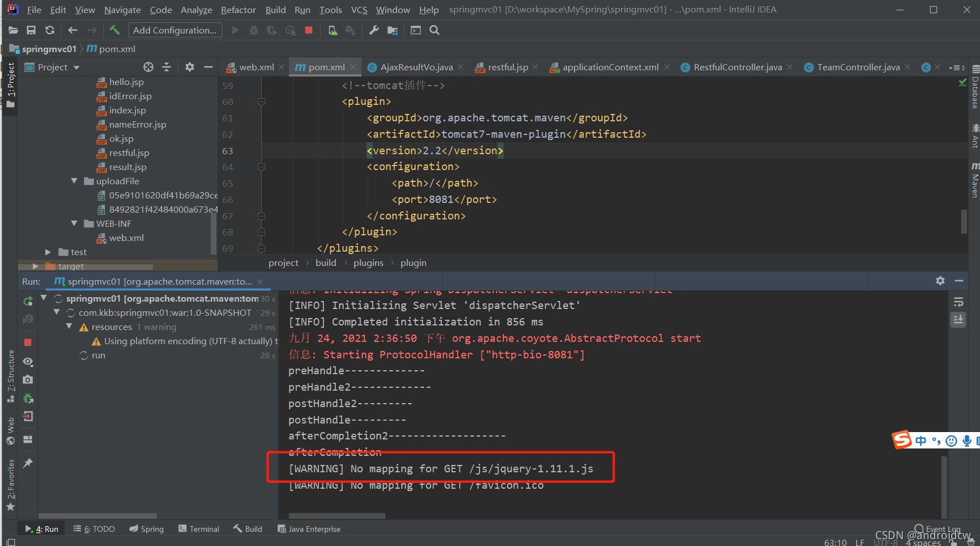
Task: Open index.jsp in project tree
Action: (x=127, y=111)
